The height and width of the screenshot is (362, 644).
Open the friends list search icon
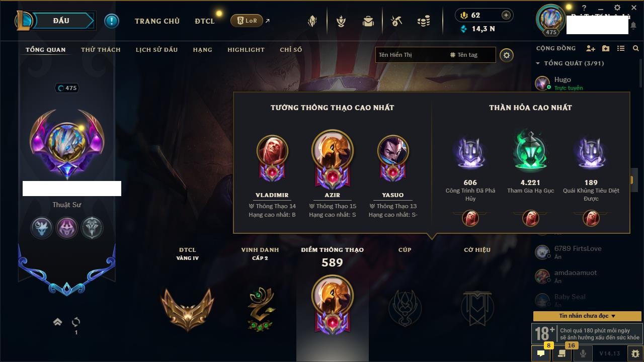point(636,48)
